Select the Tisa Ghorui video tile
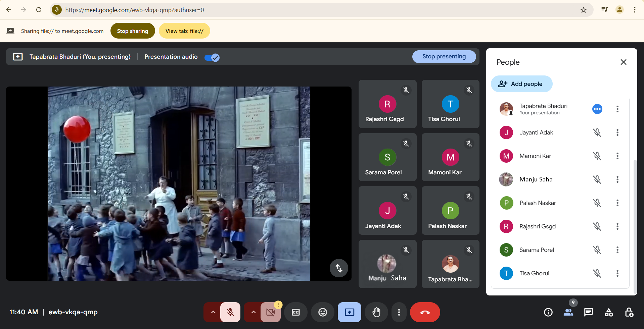The image size is (644, 329). (x=450, y=104)
